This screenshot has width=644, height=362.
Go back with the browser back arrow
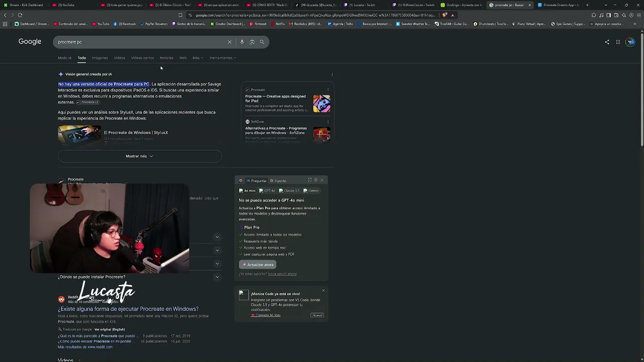coord(5,15)
